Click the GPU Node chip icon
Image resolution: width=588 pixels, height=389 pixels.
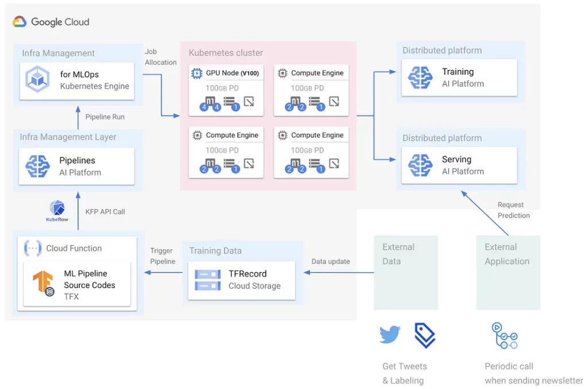(196, 74)
